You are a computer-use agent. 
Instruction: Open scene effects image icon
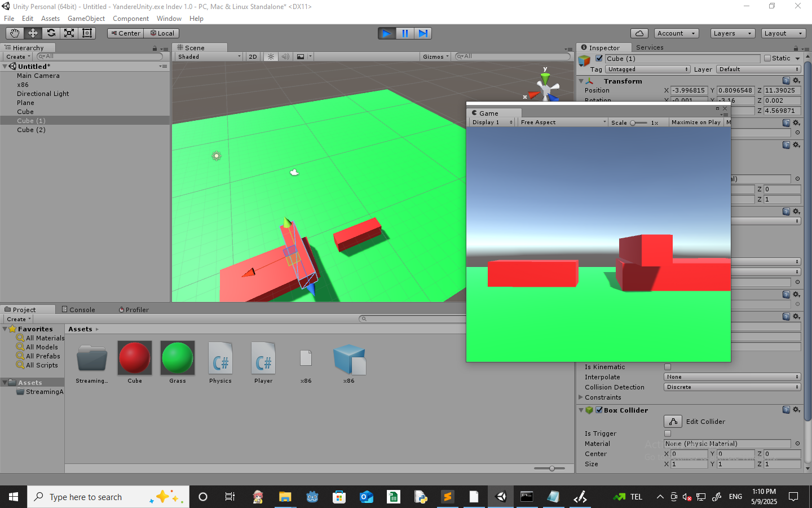(x=301, y=56)
